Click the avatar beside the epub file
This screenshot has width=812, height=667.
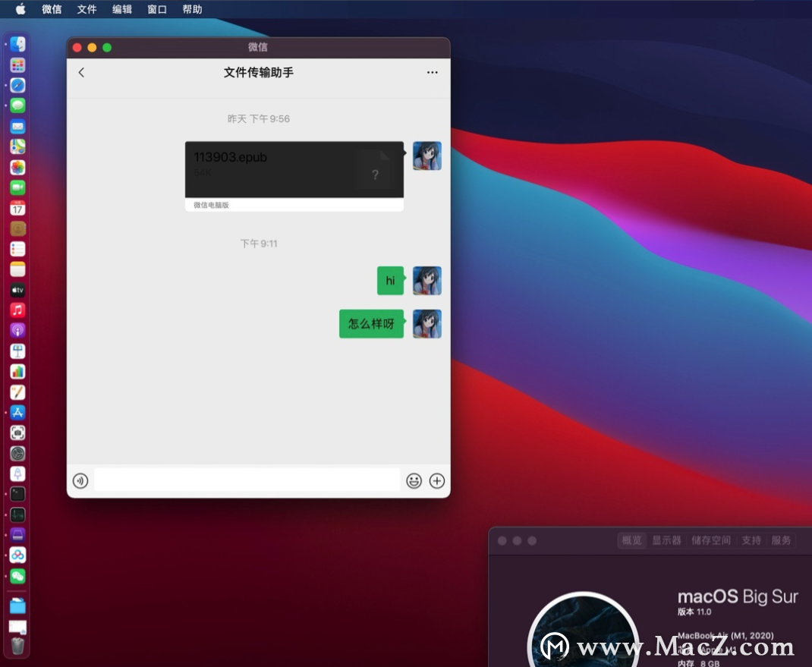point(427,156)
